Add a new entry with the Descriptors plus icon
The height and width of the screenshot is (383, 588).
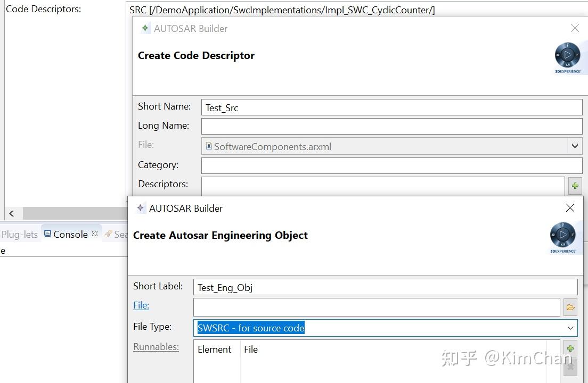click(x=575, y=185)
